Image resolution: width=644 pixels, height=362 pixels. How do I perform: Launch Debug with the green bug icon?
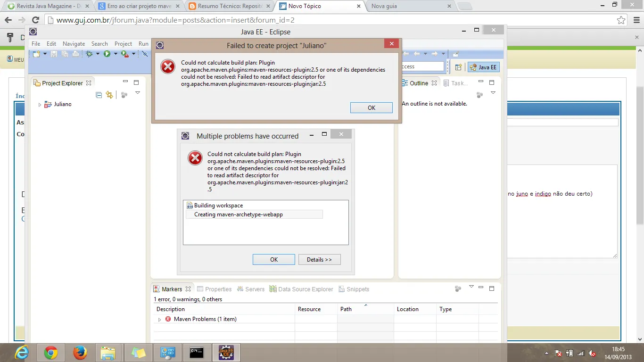click(90, 54)
